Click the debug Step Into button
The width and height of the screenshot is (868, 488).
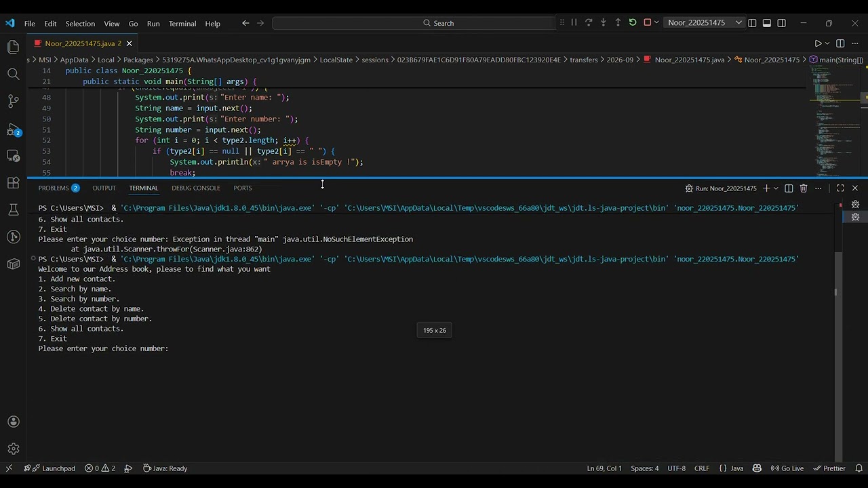click(603, 22)
